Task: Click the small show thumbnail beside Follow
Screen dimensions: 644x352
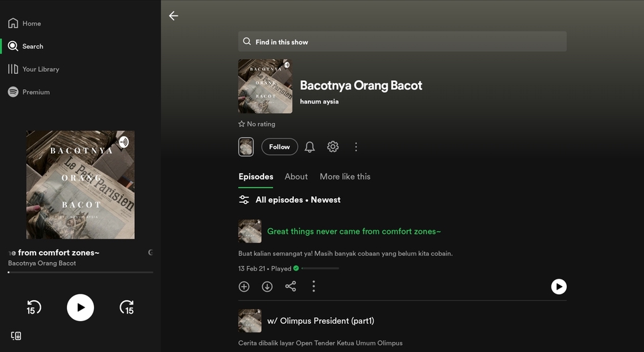Action: click(246, 147)
